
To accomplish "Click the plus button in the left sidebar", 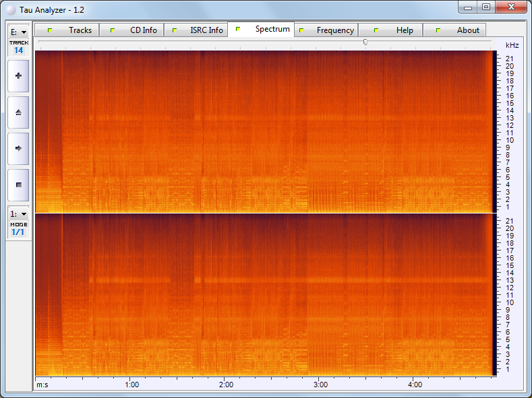I will click(18, 76).
